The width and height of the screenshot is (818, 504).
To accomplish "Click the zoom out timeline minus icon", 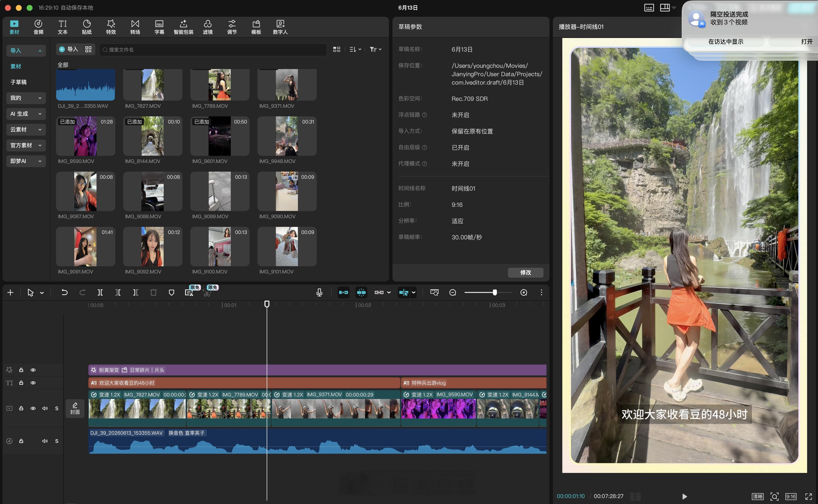I will [453, 292].
